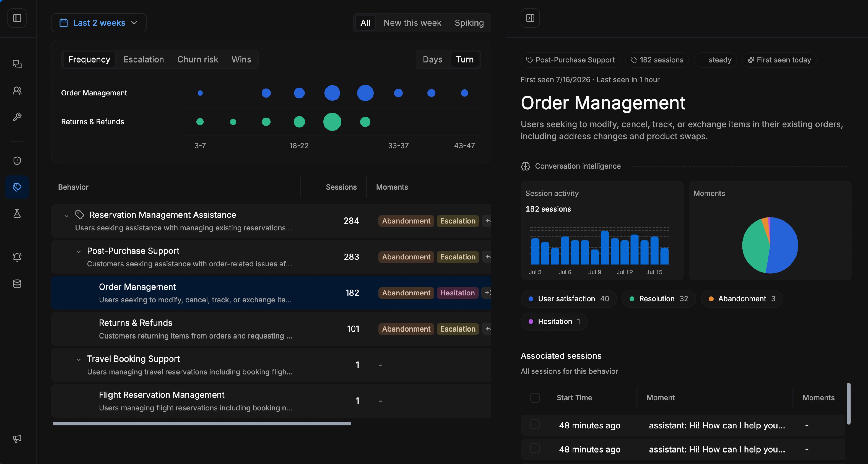Toggle chart view to Turn

tap(465, 60)
